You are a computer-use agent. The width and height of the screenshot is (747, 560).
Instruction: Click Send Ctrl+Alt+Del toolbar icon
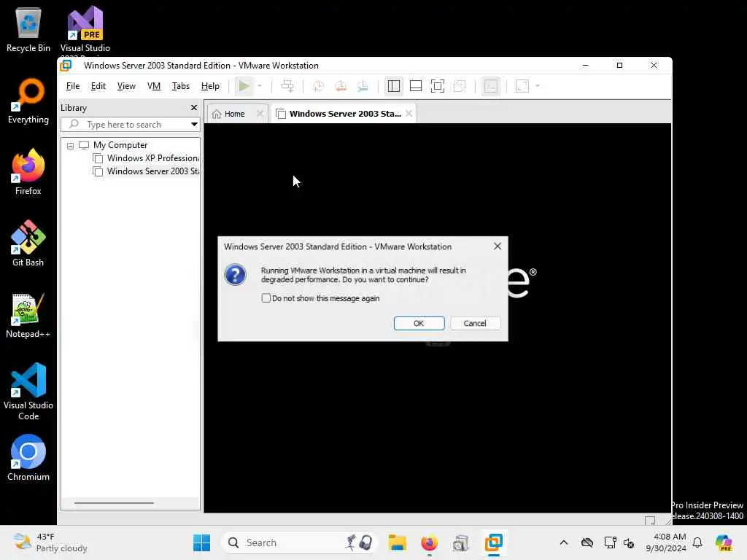287,86
